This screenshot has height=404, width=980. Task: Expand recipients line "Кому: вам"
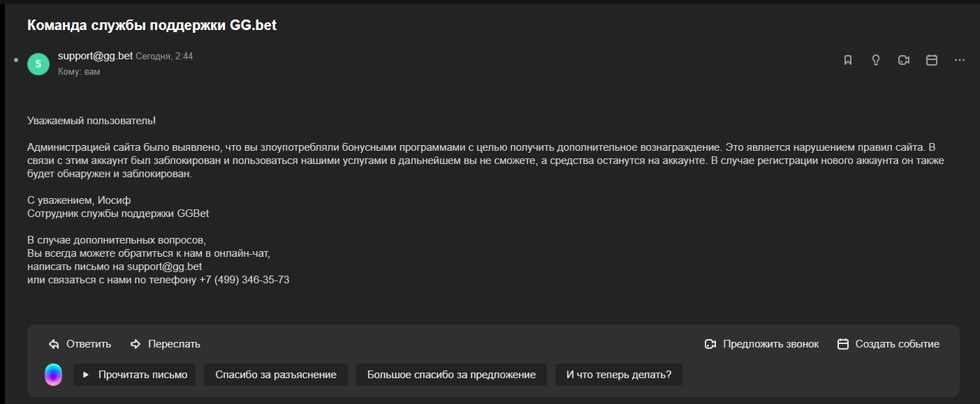click(79, 72)
